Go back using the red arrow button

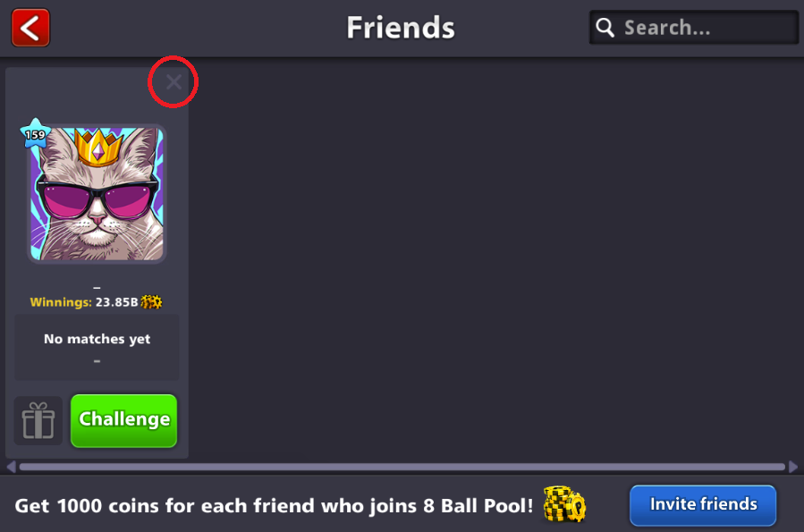[x=30, y=28]
